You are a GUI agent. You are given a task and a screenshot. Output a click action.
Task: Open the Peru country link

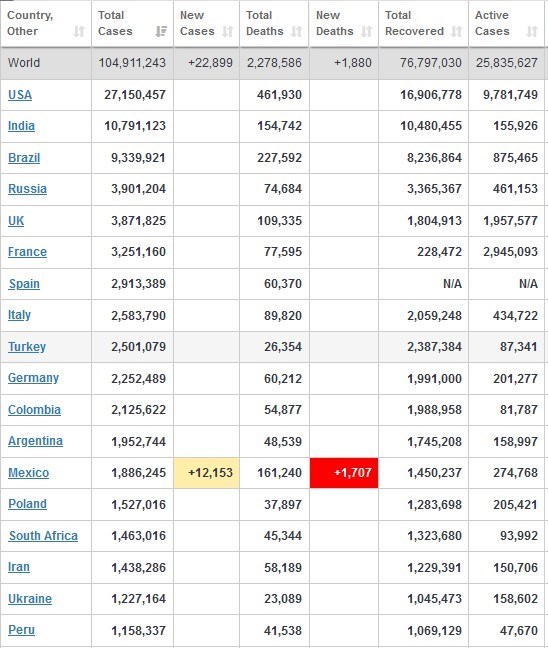click(x=21, y=630)
